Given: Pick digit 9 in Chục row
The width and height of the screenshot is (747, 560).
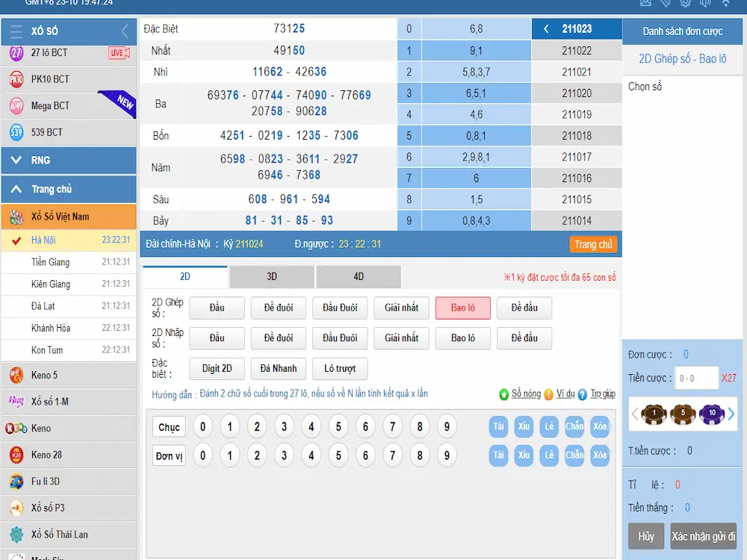Looking at the screenshot, I should click(447, 426).
